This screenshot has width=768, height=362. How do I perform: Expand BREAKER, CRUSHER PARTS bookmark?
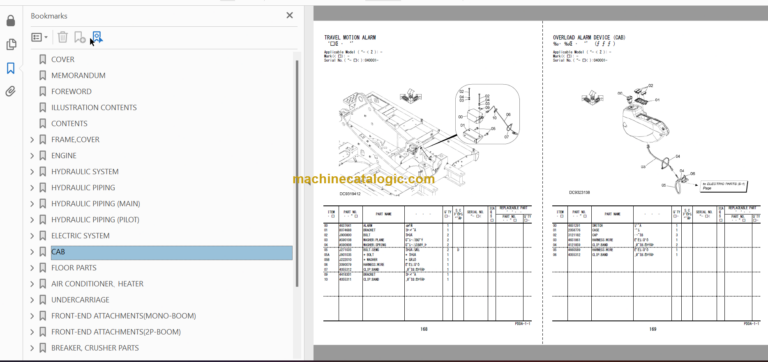point(32,348)
